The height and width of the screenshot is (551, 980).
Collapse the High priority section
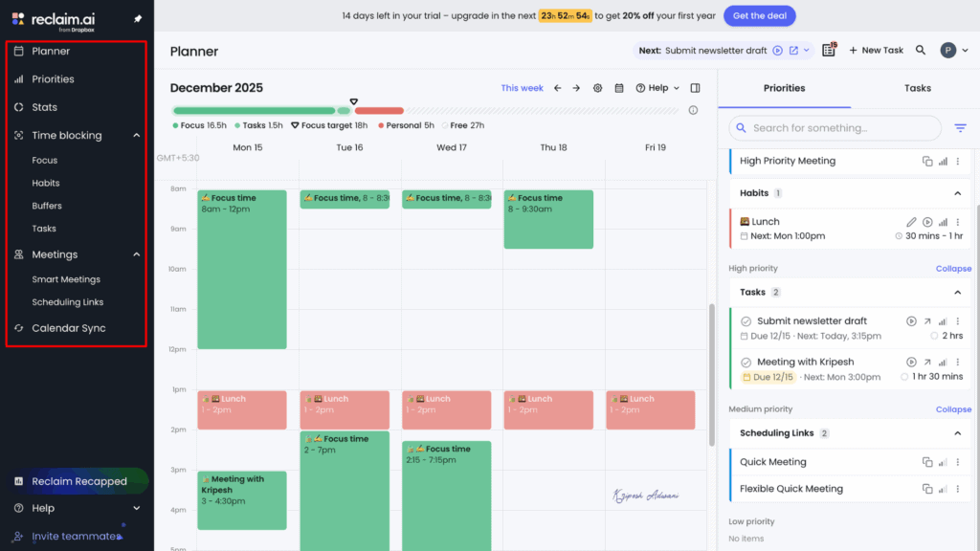(x=952, y=268)
